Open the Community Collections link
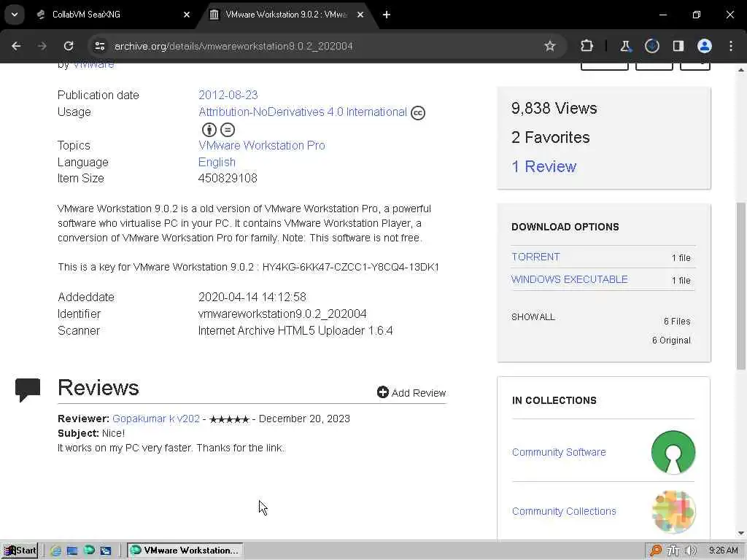The height and width of the screenshot is (560, 747). click(x=564, y=511)
